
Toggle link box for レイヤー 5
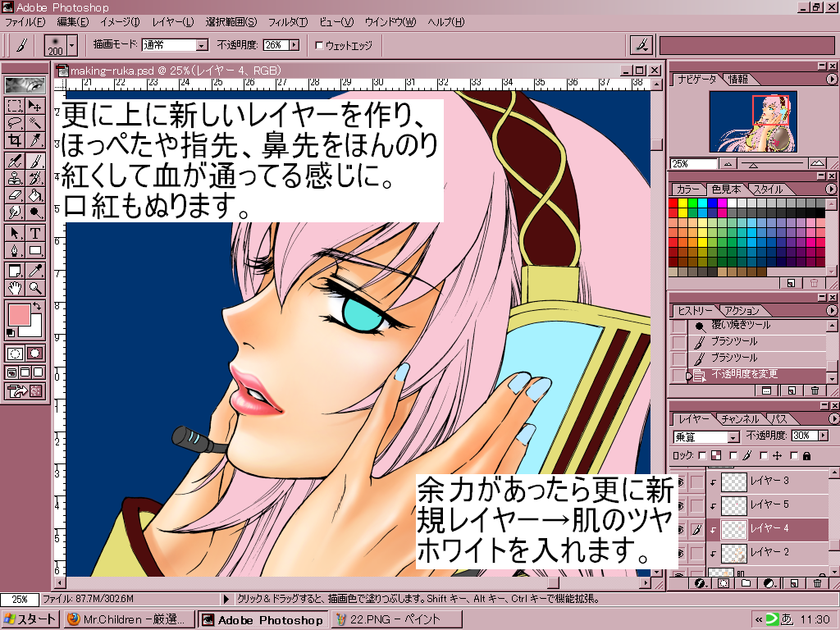(x=696, y=505)
